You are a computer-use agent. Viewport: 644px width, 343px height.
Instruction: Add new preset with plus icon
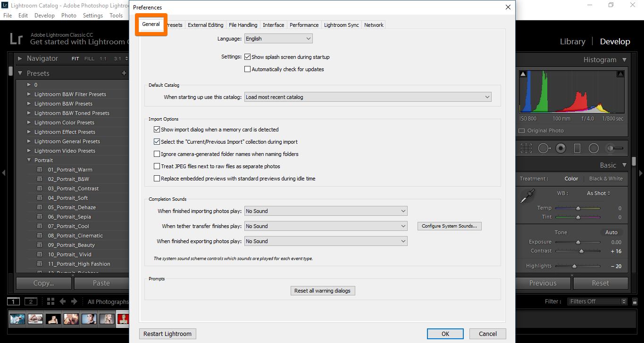pos(124,73)
